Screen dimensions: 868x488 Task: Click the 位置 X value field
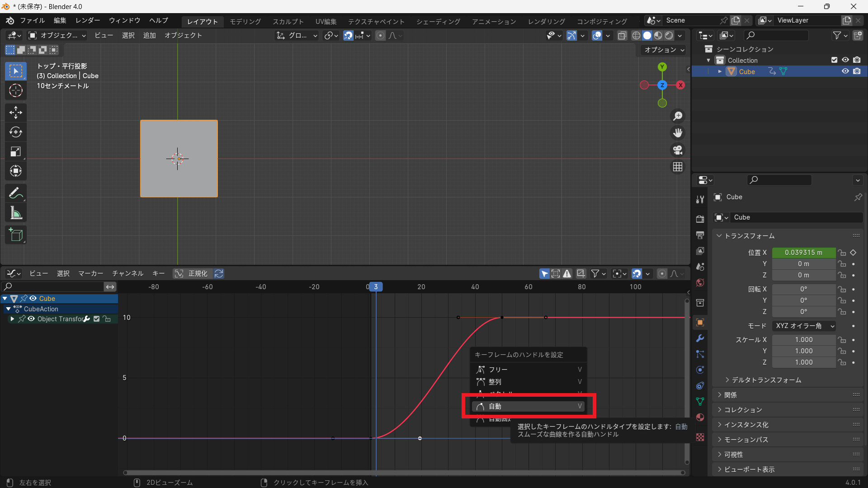click(x=803, y=253)
